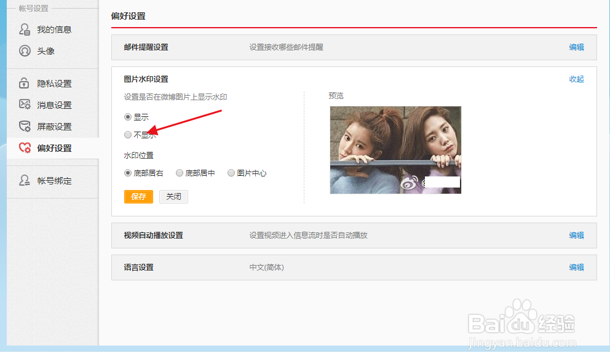The image size is (610, 364).
Task: Click the 设置视频进入信息流时是否自动播放 description
Action: (309, 235)
